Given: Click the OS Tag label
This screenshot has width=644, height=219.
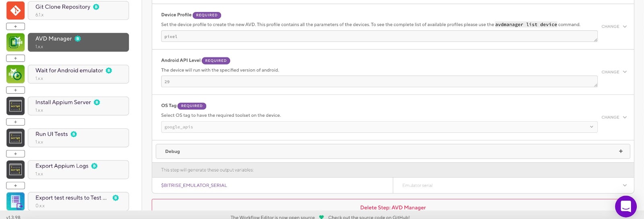Looking at the screenshot, I should (169, 105).
